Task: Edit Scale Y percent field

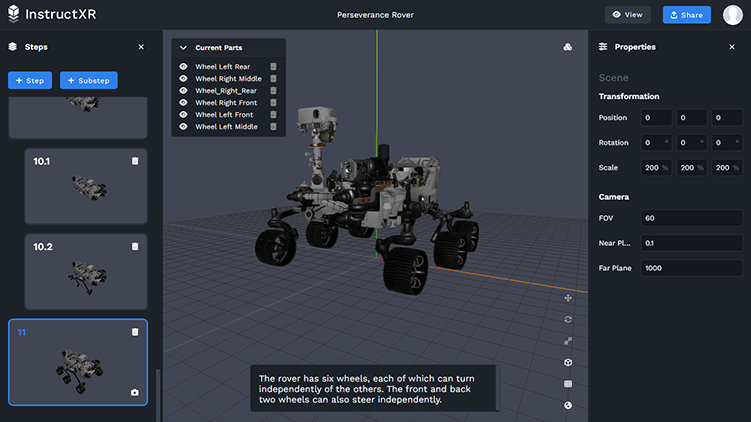Action: pyautogui.click(x=692, y=168)
